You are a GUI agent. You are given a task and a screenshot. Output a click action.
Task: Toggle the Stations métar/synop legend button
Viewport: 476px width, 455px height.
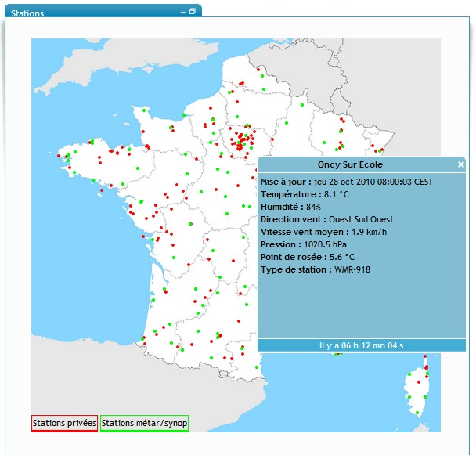[x=144, y=423]
